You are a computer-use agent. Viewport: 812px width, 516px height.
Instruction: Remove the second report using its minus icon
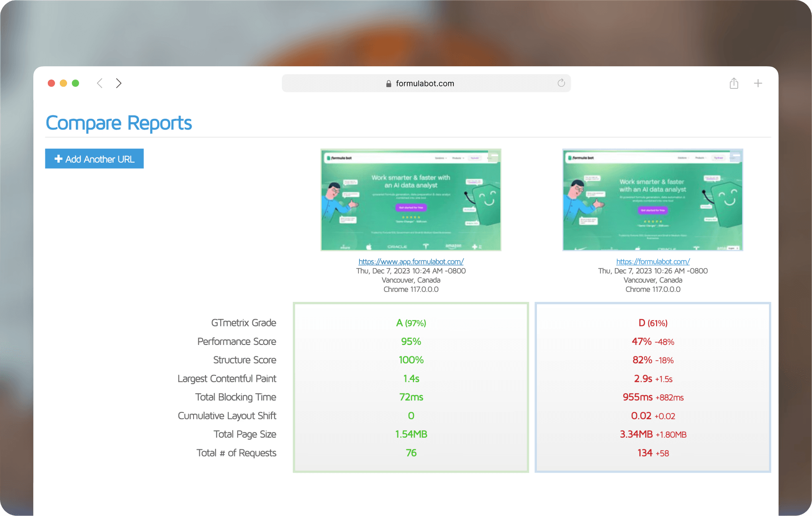(x=736, y=155)
